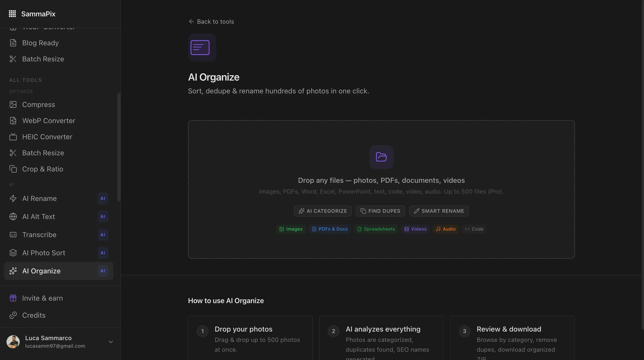Open Blog Ready in sidebar
Screen dimensions: 644x360
pyautogui.click(x=40, y=43)
